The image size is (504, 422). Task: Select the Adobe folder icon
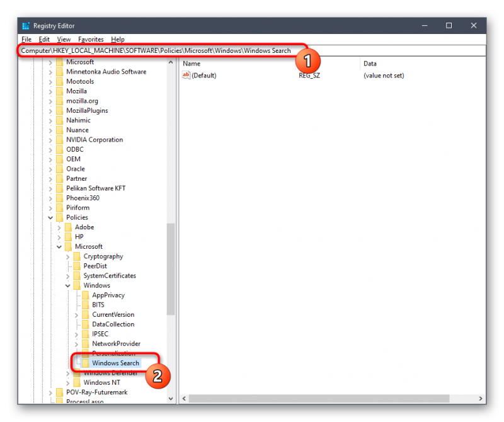(68, 227)
